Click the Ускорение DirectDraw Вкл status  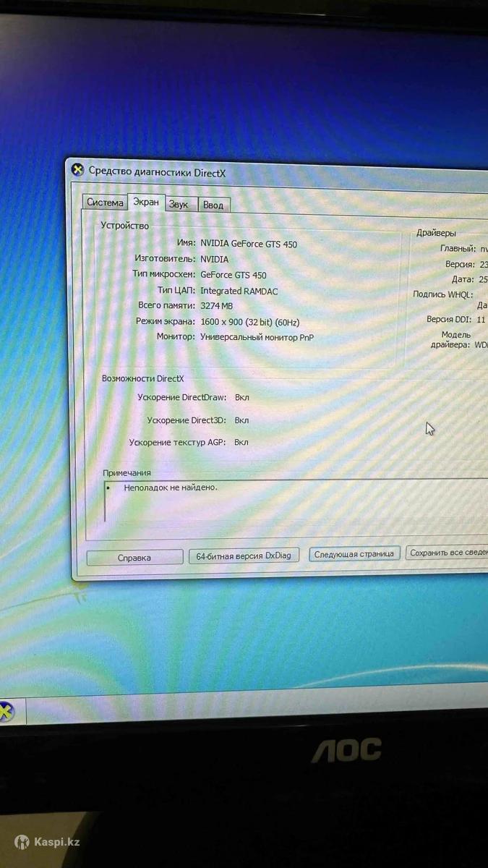click(x=241, y=398)
